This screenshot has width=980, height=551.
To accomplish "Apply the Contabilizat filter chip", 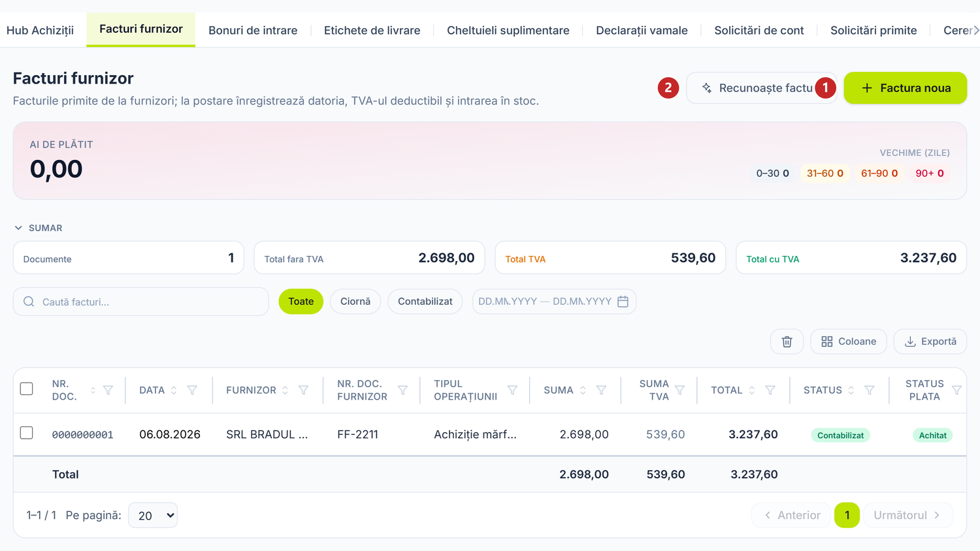I will (x=425, y=302).
